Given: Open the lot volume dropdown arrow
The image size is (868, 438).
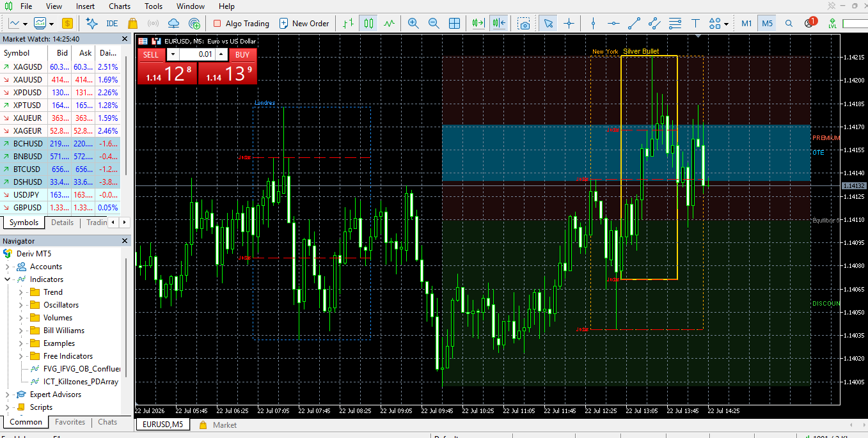Looking at the screenshot, I should pyautogui.click(x=173, y=54).
